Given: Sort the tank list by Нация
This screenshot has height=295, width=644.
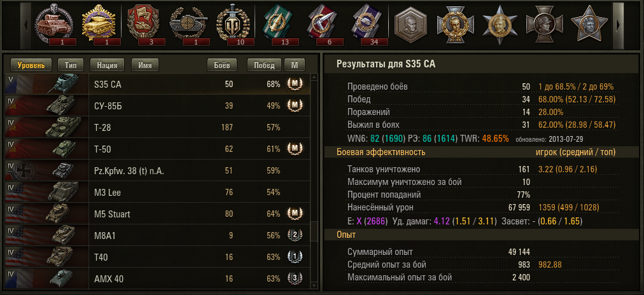Looking at the screenshot, I should pos(107,65).
